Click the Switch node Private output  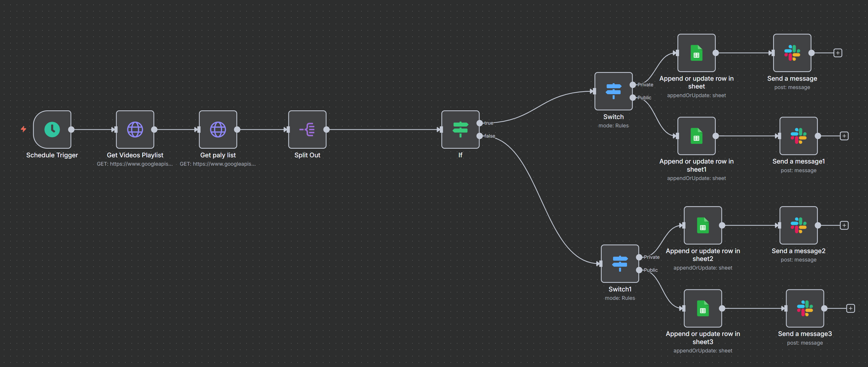pyautogui.click(x=633, y=85)
